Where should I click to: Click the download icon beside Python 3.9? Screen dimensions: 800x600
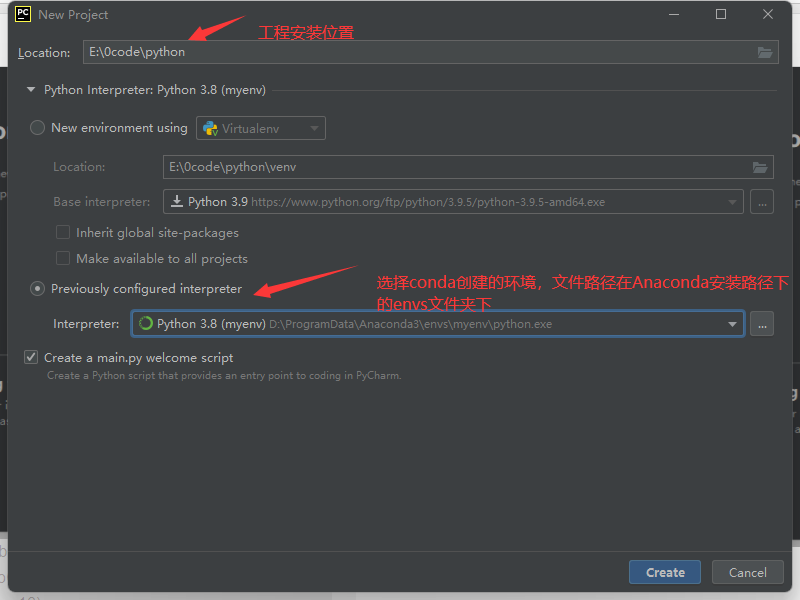point(177,202)
